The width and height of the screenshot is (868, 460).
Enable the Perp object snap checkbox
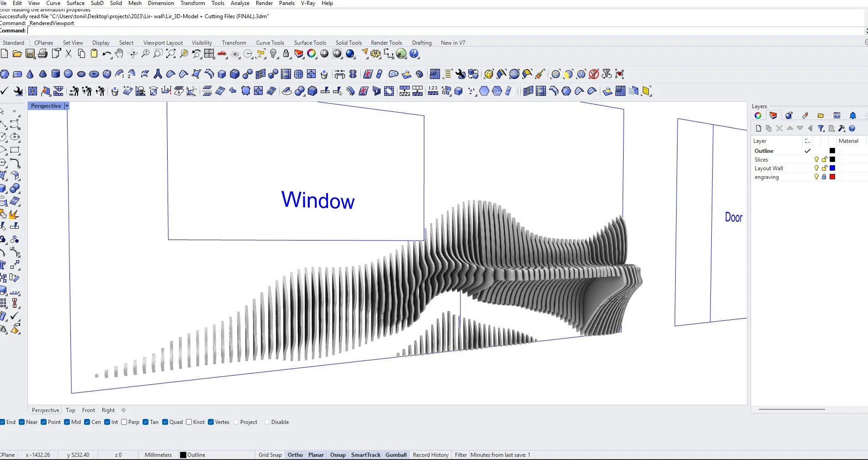click(124, 422)
